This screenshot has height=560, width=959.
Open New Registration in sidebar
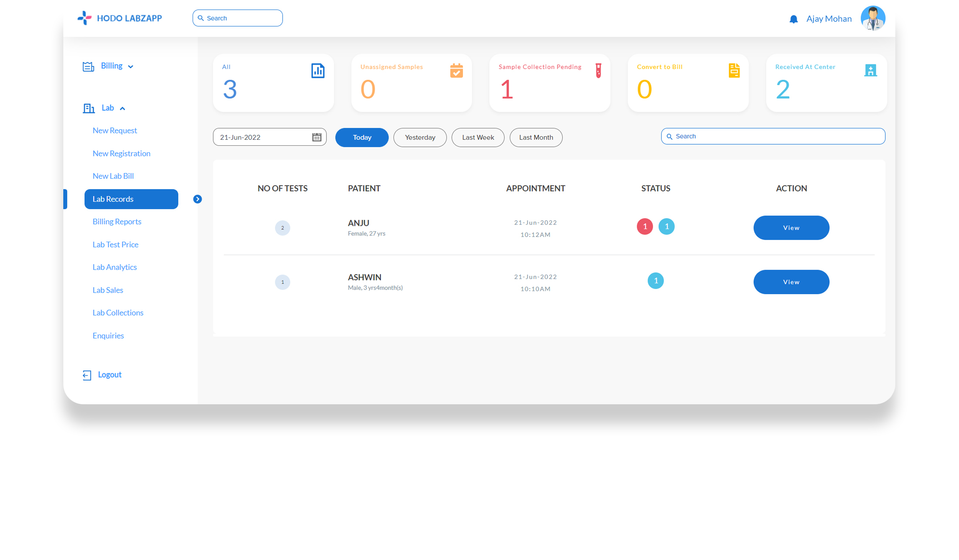[121, 153]
